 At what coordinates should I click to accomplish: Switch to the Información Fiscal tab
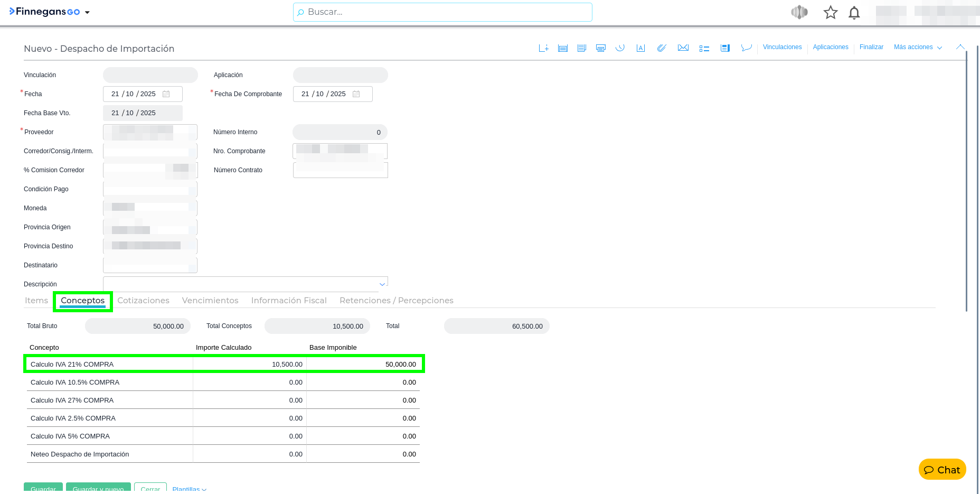289,301
